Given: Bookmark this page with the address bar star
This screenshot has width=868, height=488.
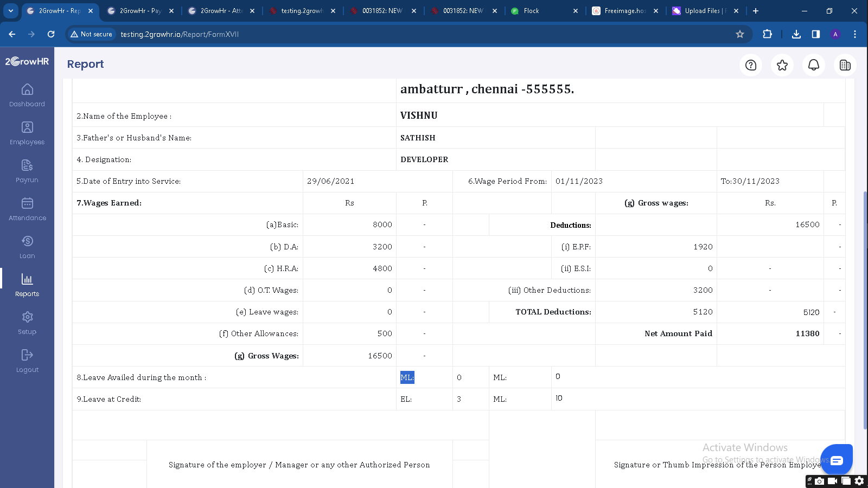Looking at the screenshot, I should (x=740, y=34).
